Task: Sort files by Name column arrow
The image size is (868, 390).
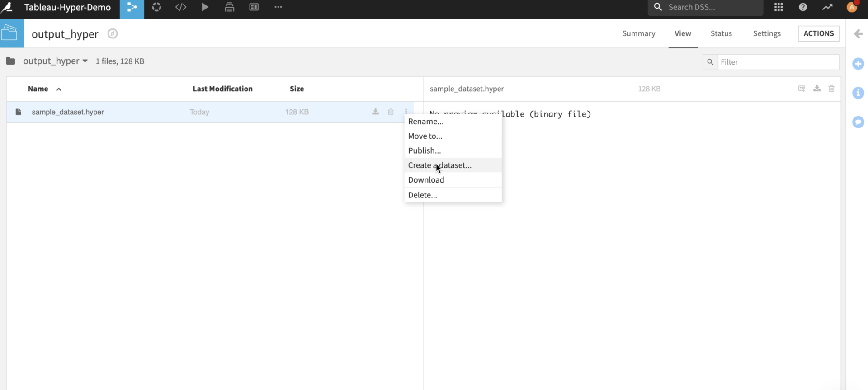Action: click(59, 89)
